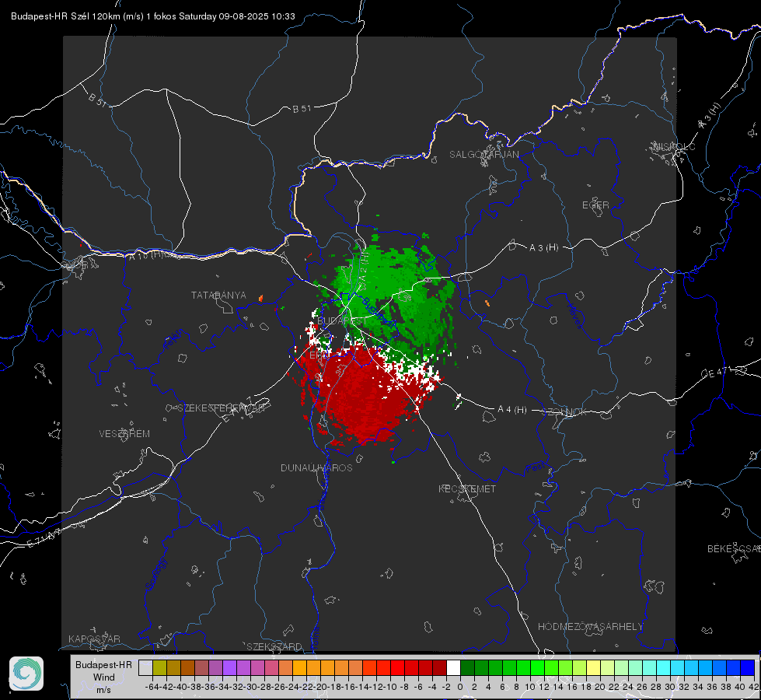Click the "0" legend value
The height and width of the screenshot is (700, 761).
(x=460, y=687)
